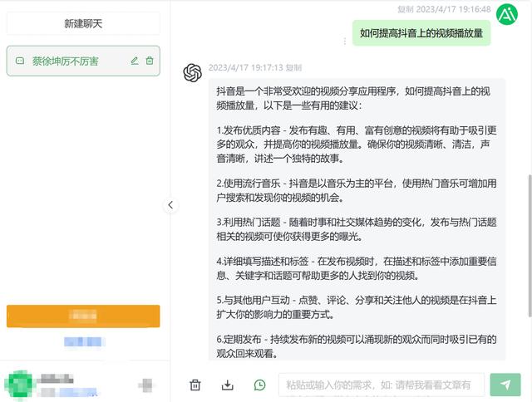Export the conversation with the download icon
The image size is (532, 402).
click(x=228, y=385)
